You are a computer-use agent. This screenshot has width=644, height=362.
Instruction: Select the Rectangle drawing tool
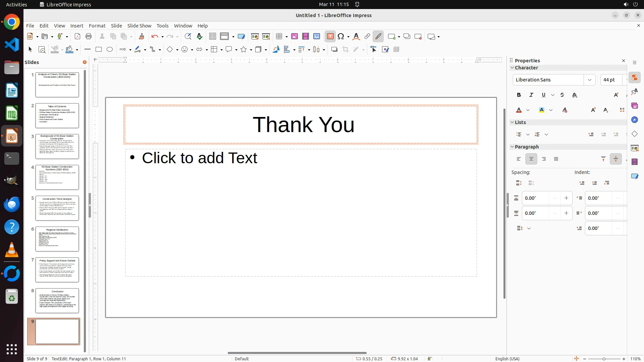click(x=98, y=49)
